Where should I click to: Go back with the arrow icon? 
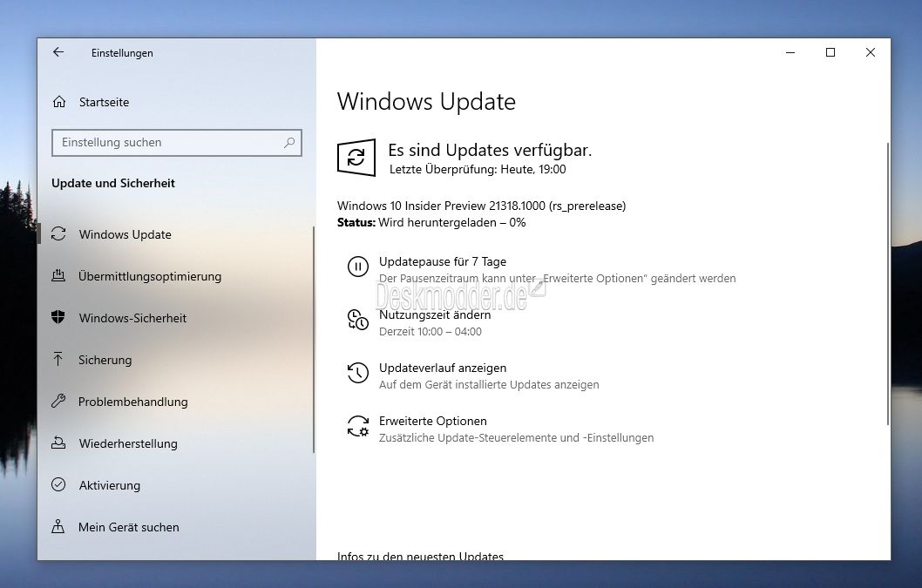coord(58,52)
